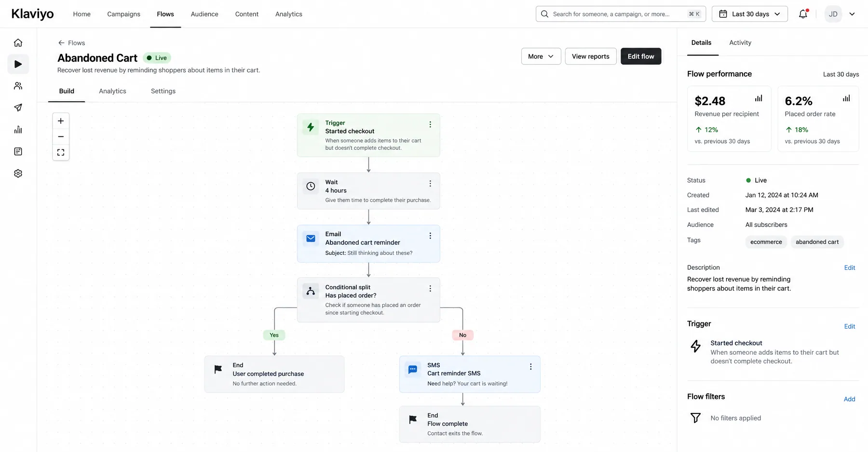
Task: Open the More dropdown button
Action: (x=541, y=56)
